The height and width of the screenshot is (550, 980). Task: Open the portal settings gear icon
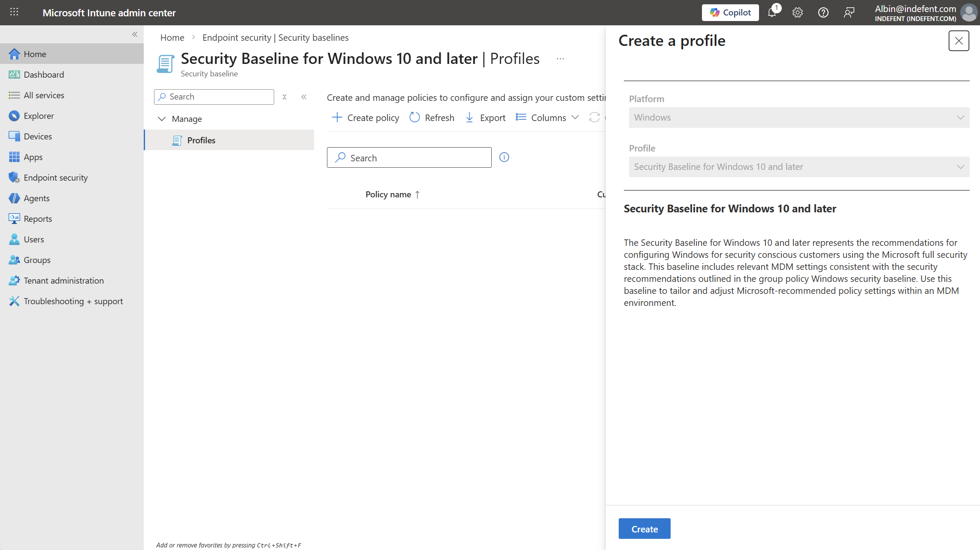[x=797, y=12]
